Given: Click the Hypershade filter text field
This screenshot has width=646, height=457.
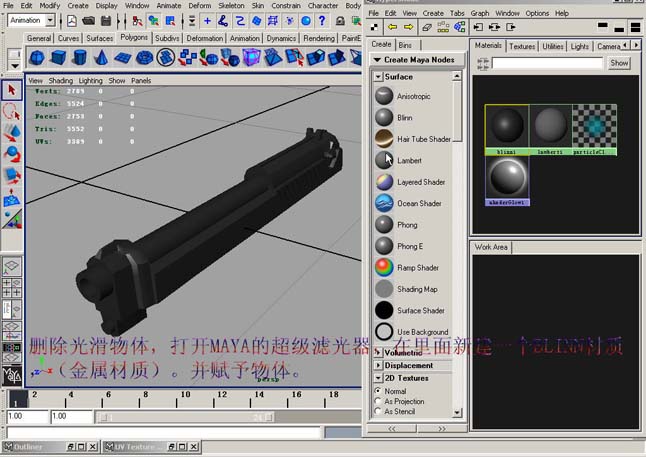Looking at the screenshot, I should click(x=548, y=63).
